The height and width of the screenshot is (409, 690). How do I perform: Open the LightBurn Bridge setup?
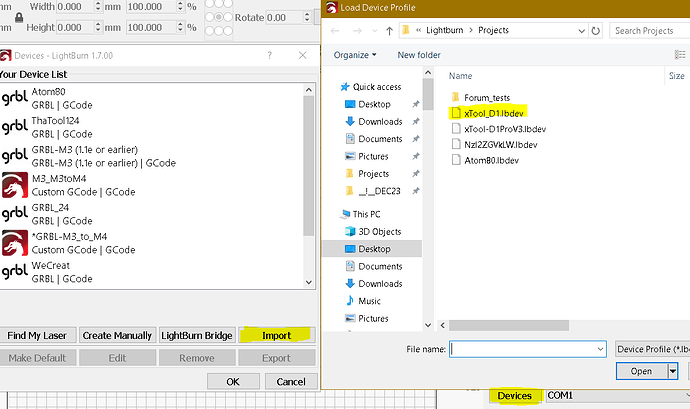pyautogui.click(x=197, y=335)
